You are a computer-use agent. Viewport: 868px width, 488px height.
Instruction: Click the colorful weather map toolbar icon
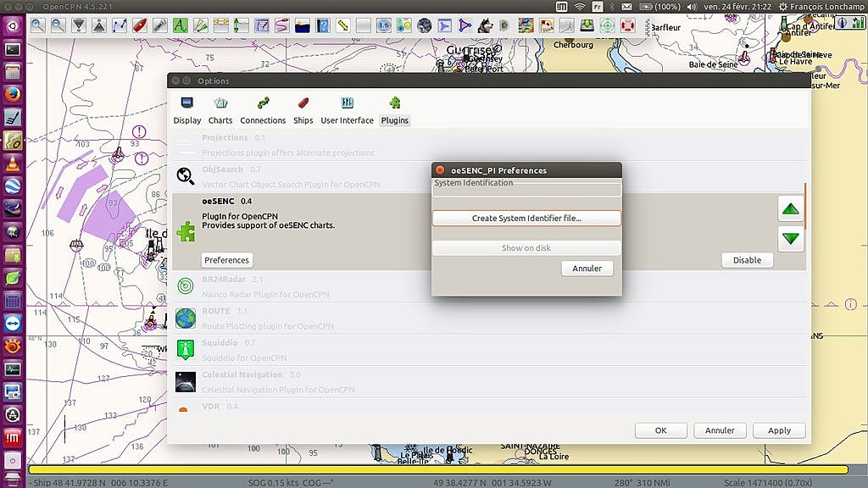[x=526, y=25]
